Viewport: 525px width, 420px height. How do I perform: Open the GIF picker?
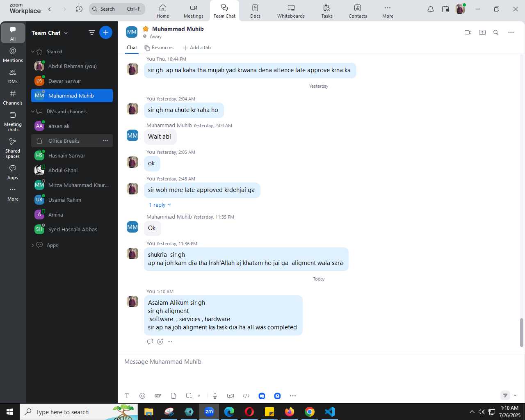point(158,396)
